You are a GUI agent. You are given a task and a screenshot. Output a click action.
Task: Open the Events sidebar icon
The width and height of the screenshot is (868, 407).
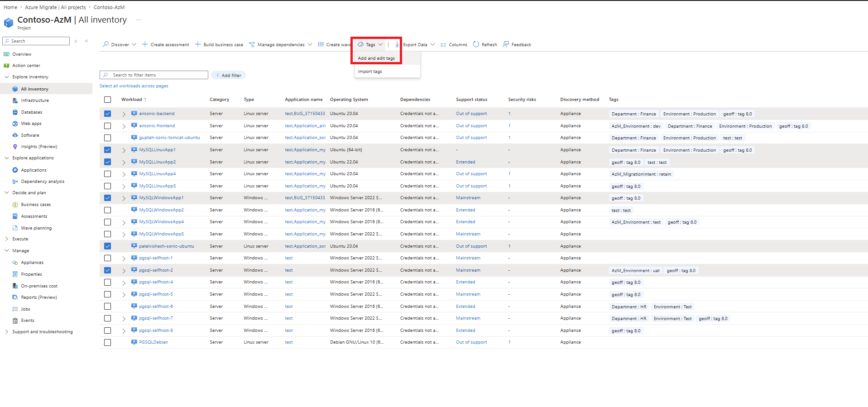[15, 321]
